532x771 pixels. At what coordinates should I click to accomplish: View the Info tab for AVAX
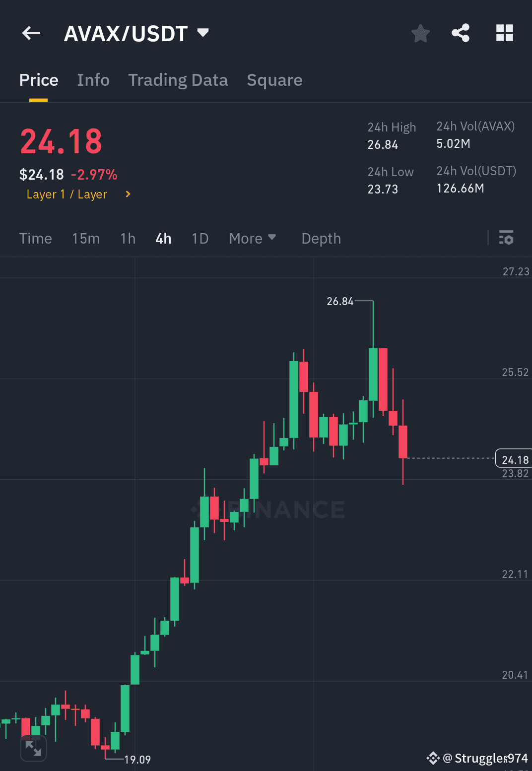pyautogui.click(x=93, y=80)
